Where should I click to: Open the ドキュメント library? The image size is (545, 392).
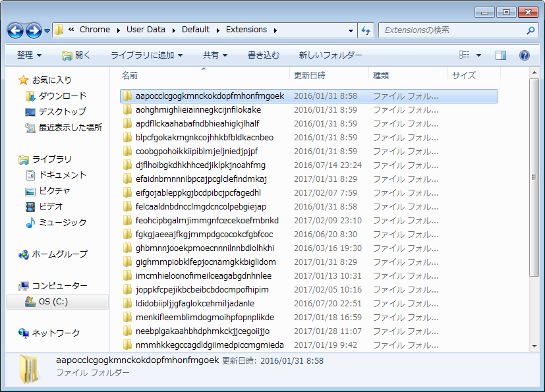(x=56, y=175)
